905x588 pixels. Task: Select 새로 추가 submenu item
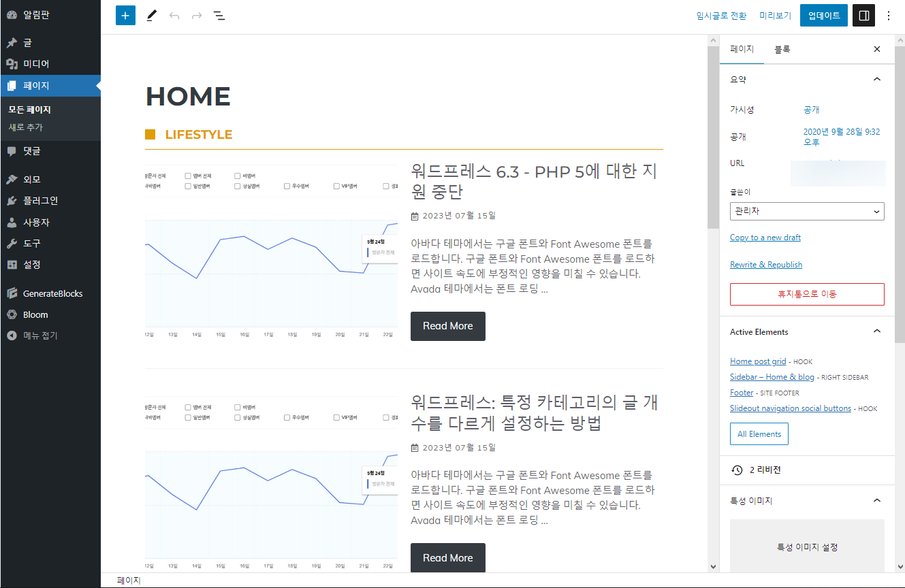(25, 127)
